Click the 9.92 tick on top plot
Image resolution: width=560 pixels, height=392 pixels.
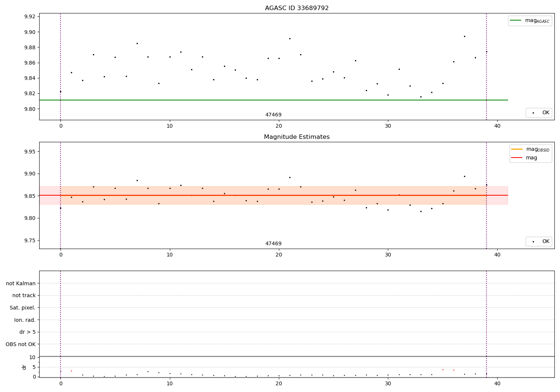(29, 16)
